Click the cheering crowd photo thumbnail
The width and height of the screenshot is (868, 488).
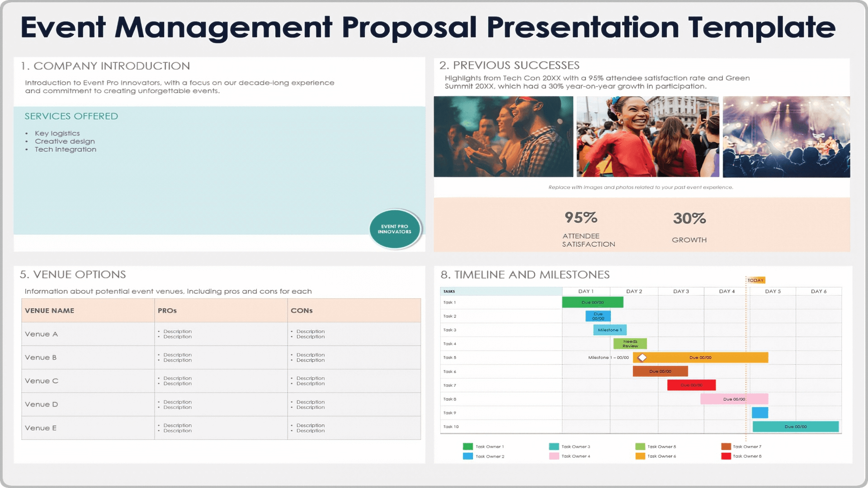(x=503, y=136)
